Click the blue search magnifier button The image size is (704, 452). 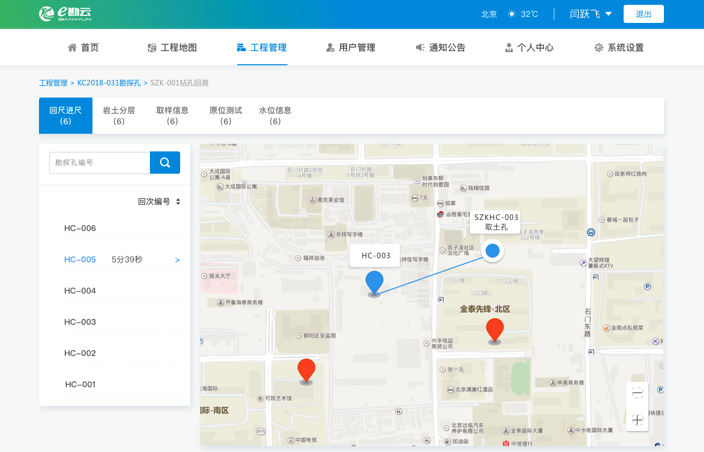pyautogui.click(x=165, y=162)
